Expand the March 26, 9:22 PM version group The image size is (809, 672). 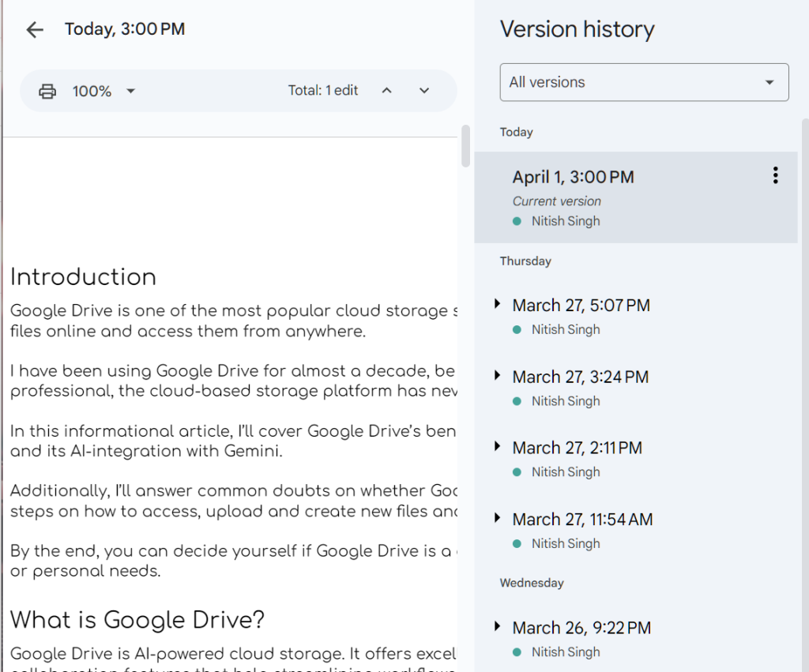[x=497, y=626]
